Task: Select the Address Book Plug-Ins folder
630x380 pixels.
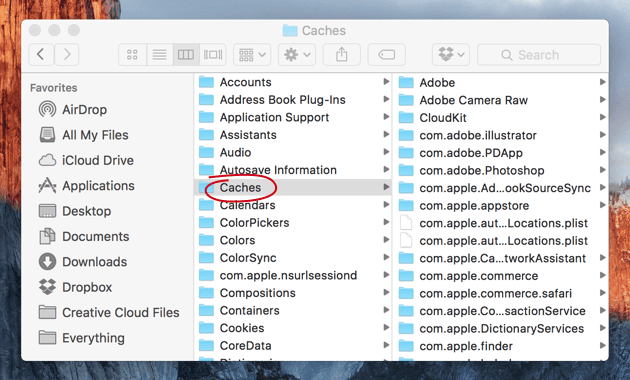Action: (x=293, y=100)
